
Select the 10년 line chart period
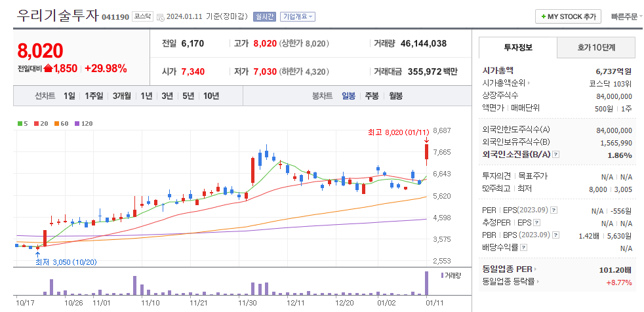click(x=211, y=96)
